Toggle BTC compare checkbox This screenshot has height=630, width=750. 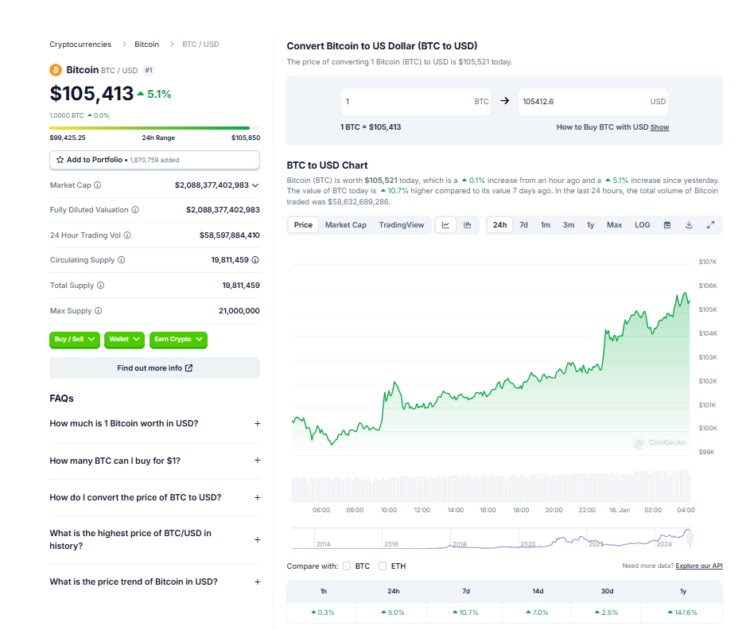(347, 566)
